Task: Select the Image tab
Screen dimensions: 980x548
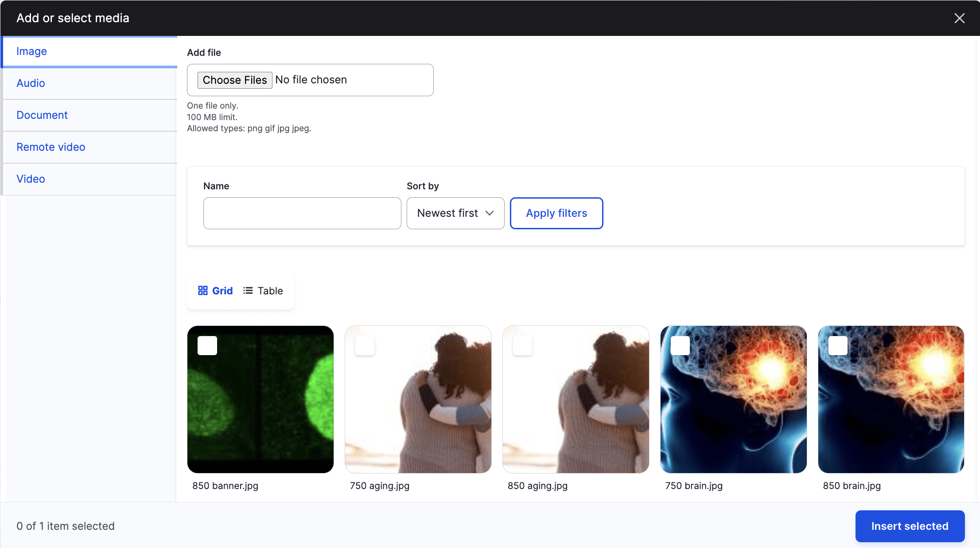Action: point(32,51)
